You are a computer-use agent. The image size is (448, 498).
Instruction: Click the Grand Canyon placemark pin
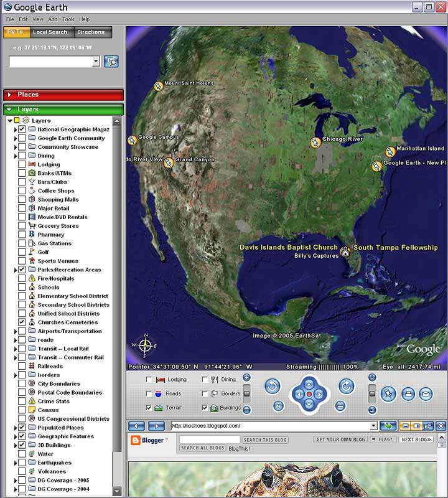coord(169,163)
